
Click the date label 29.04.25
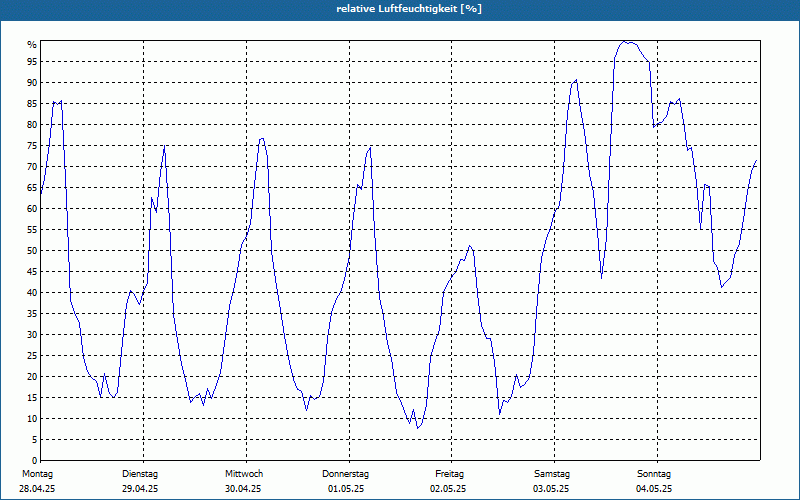[140, 489]
